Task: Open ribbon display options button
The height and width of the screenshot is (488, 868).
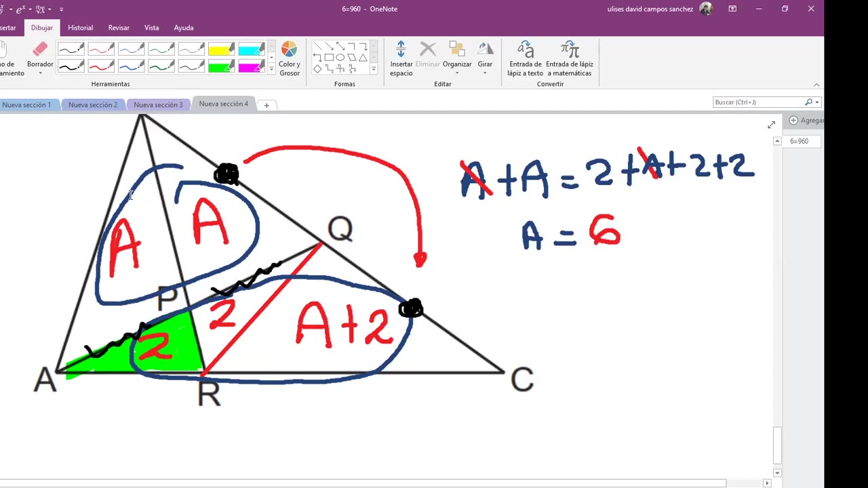Action: coord(732,9)
